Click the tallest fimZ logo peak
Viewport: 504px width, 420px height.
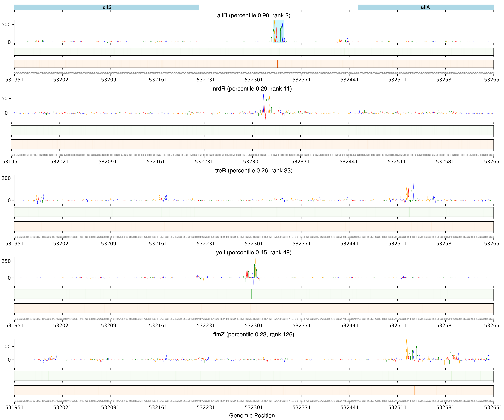406,349
